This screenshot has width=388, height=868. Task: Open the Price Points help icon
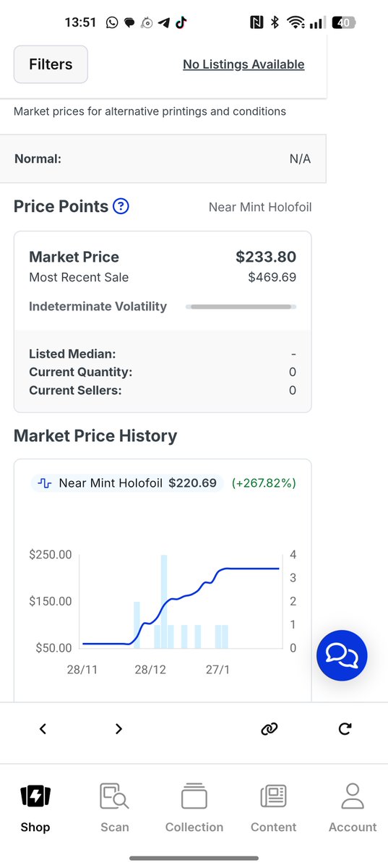coord(121,207)
